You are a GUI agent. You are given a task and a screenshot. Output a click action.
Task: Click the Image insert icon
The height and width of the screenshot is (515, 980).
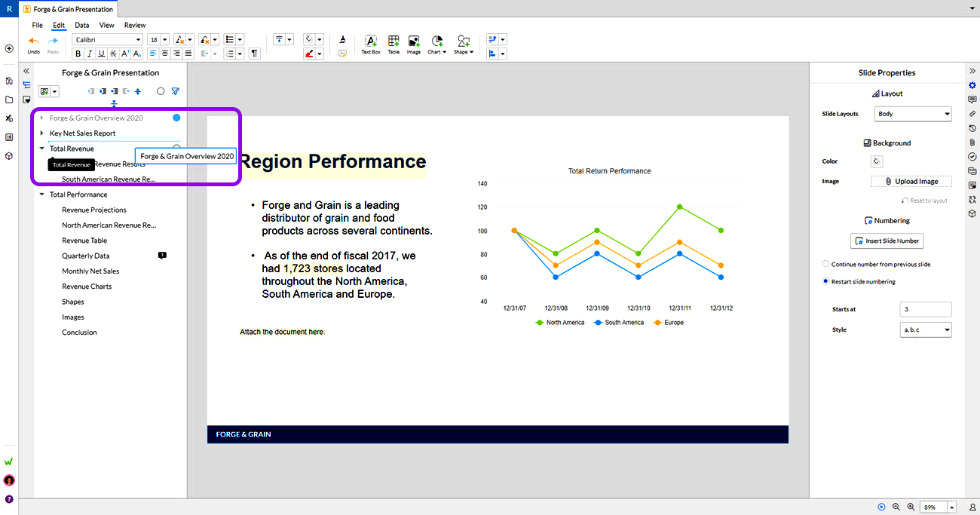[x=414, y=44]
